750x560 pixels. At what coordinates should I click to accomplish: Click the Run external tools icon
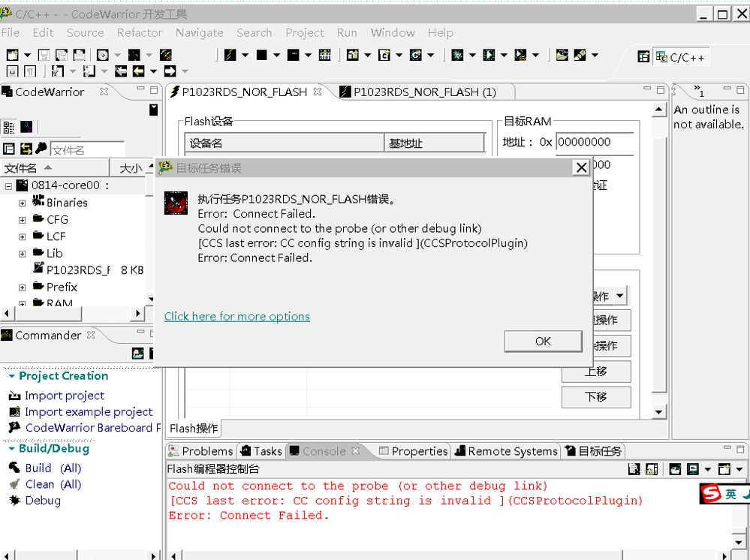pos(520,55)
